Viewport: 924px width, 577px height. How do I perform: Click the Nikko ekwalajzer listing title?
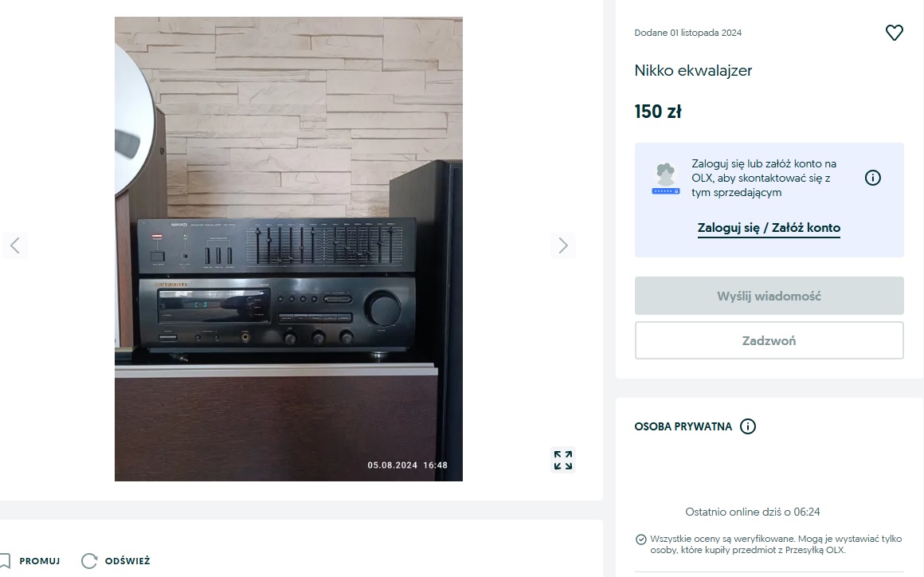coord(693,71)
